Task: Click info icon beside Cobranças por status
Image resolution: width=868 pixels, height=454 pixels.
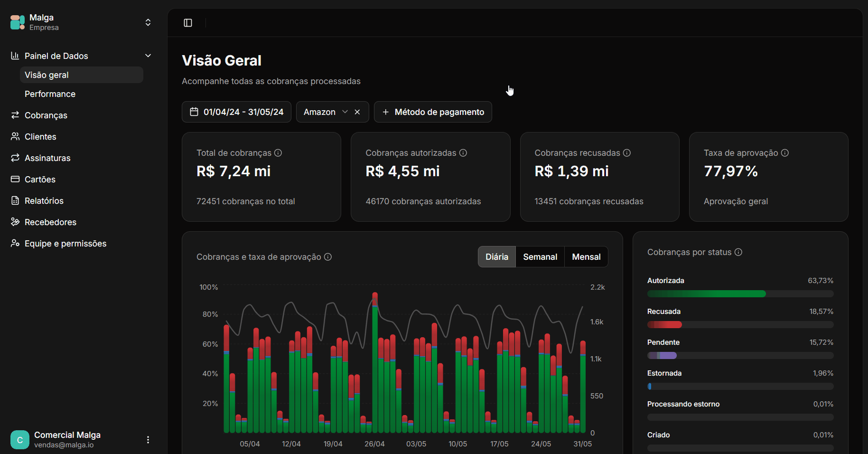Action: [738, 252]
